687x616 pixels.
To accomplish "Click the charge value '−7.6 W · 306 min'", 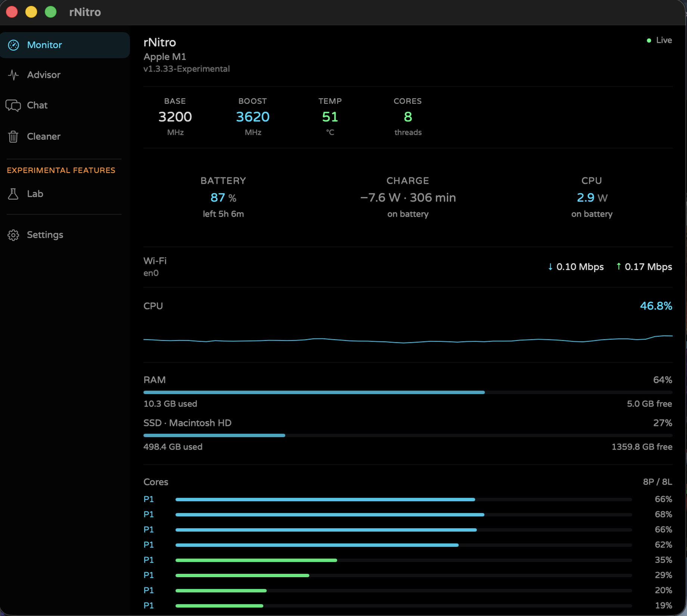I will 408,198.
